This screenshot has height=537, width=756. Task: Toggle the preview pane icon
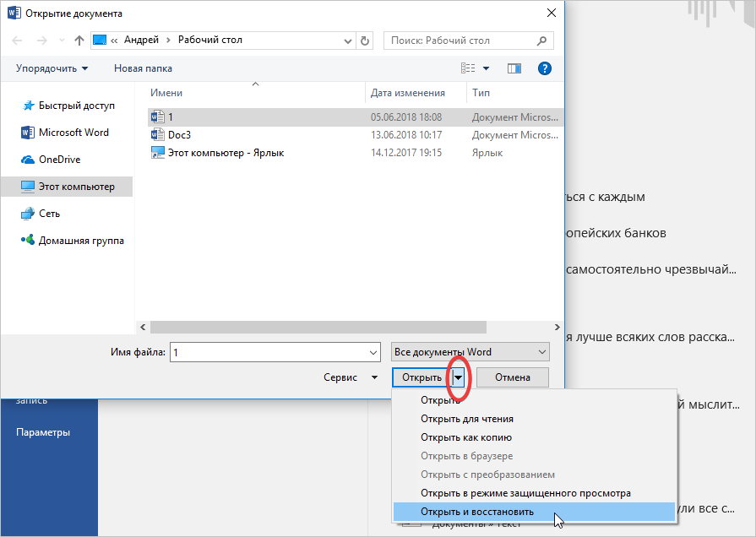514,68
